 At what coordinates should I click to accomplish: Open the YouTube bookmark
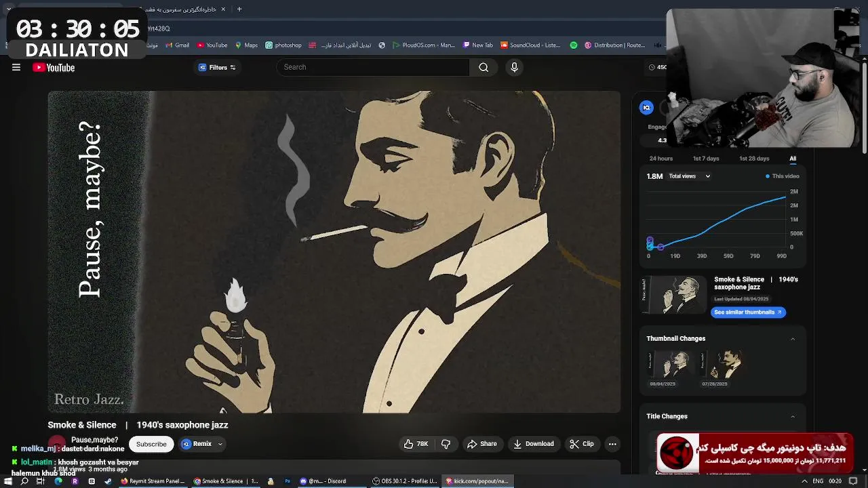212,45
